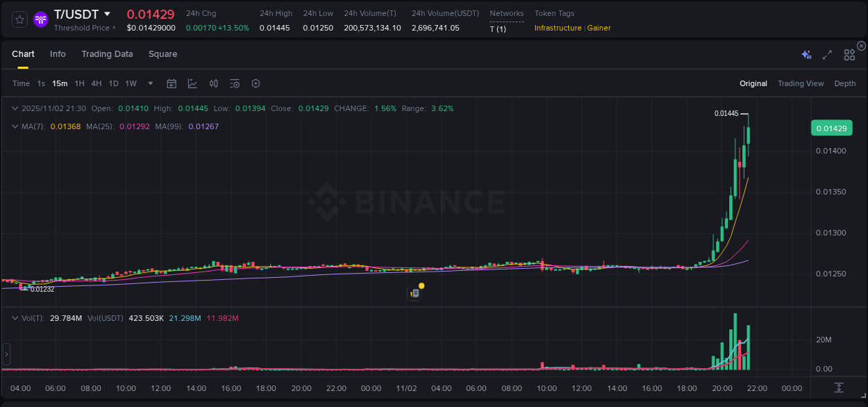Viewport: 868px width, 407px height.
Task: Open the widget layout grid
Action: pos(849,54)
